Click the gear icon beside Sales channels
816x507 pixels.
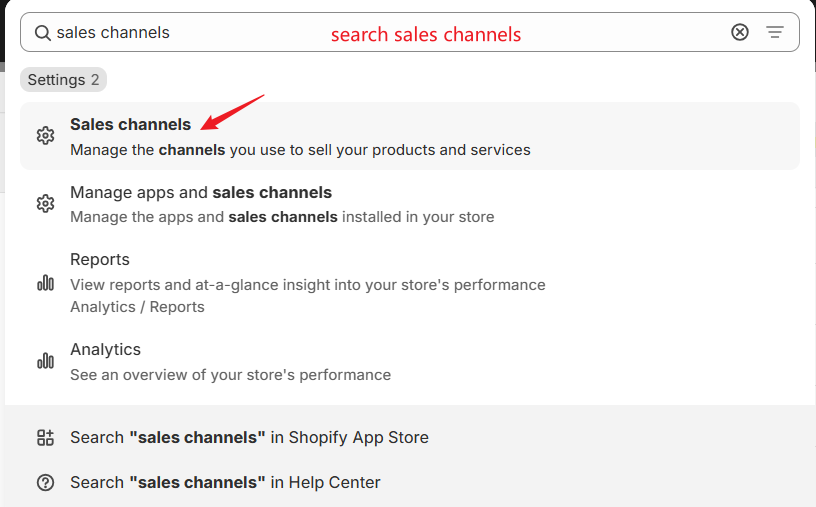pos(45,136)
